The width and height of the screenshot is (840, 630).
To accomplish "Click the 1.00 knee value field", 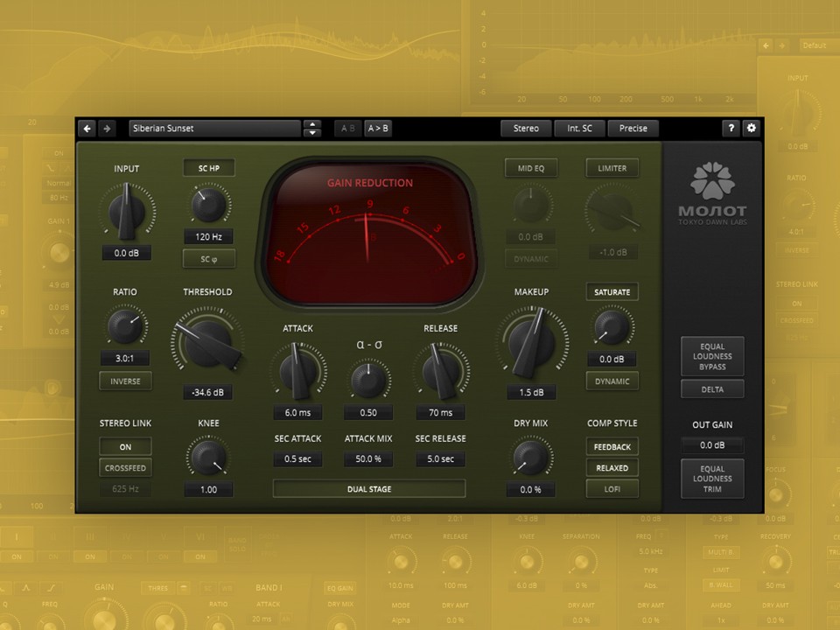I will pyautogui.click(x=208, y=490).
